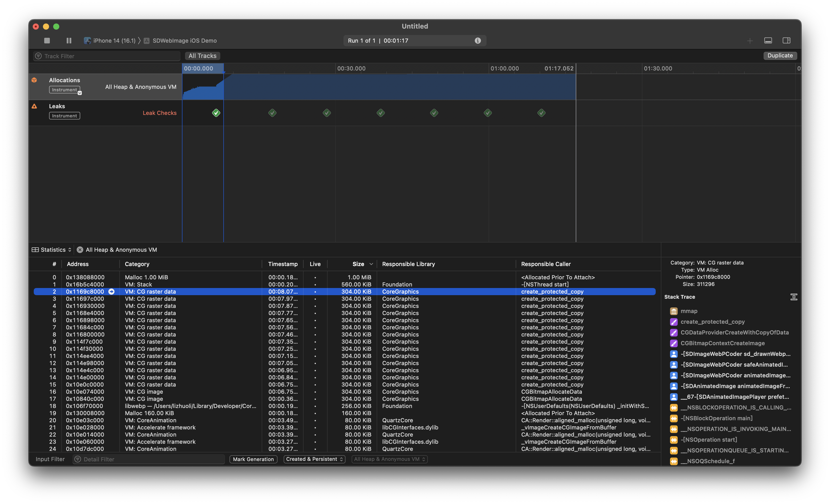Toggle stack trace system frames collapse icon
This screenshot has width=830, height=504.
point(794,297)
